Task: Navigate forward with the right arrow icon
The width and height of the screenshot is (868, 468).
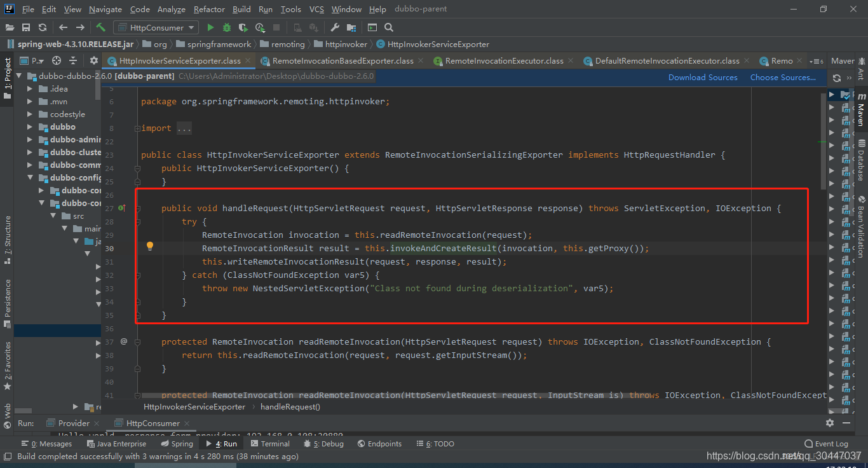Action: tap(80, 27)
